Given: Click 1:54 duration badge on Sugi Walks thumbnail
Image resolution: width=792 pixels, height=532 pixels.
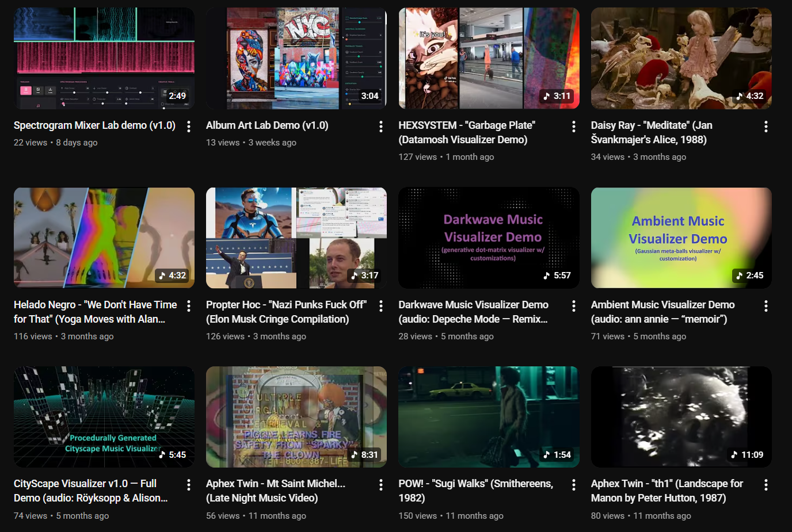Looking at the screenshot, I should tap(557, 455).
